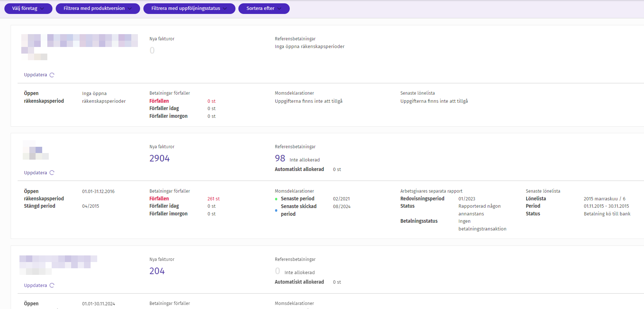Click 'Automatiskt allokerad' in the 2904 invoices card

(299, 169)
